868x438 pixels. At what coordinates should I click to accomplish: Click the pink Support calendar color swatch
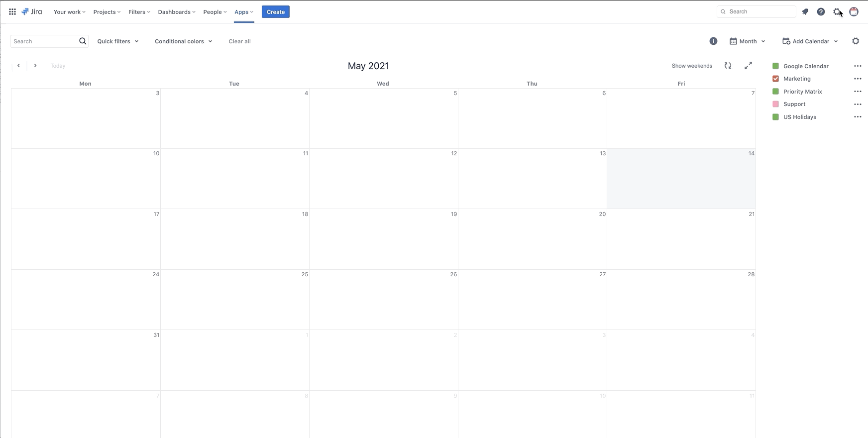pos(775,104)
